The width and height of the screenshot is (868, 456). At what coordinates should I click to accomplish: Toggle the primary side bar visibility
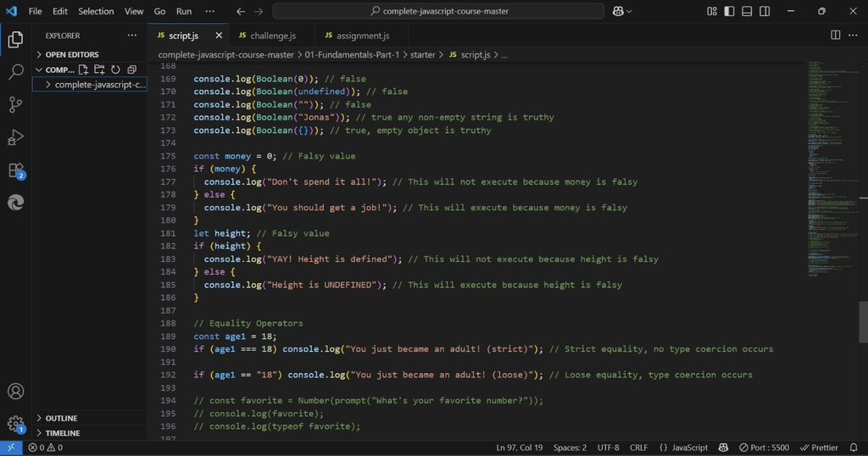729,11
